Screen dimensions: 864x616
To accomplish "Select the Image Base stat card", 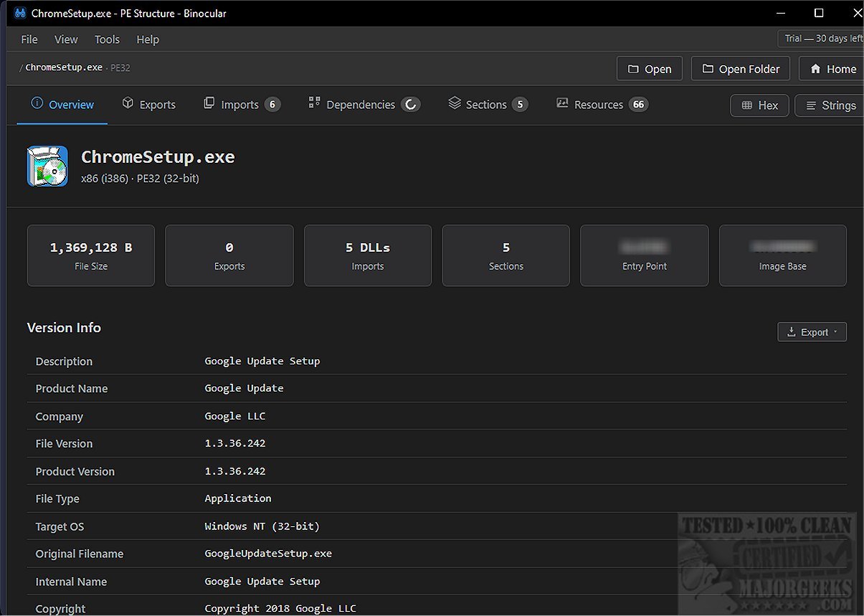I will 783,255.
